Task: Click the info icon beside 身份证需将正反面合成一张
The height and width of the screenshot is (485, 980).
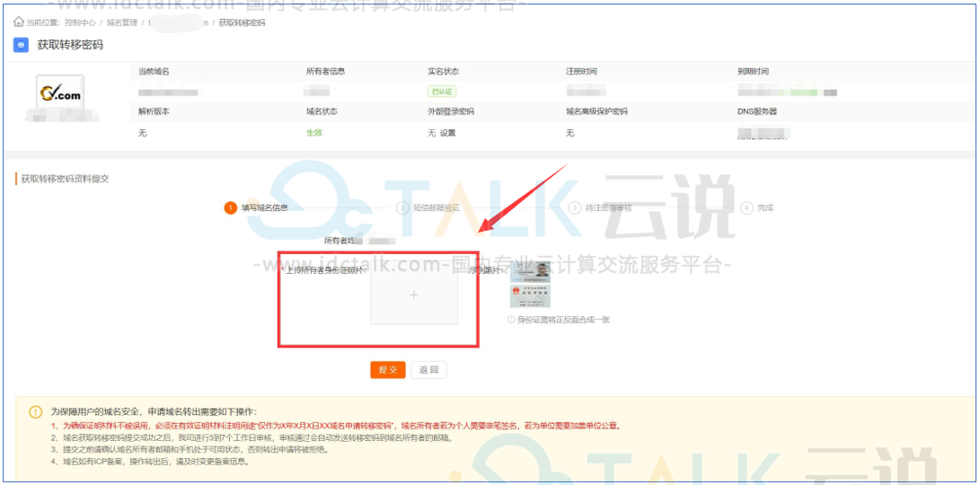Action: [511, 320]
